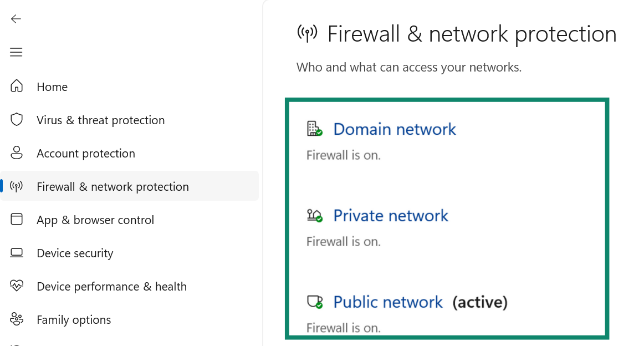The height and width of the screenshot is (346, 644).
Task: Open Private network settings
Action: pyautogui.click(x=390, y=215)
